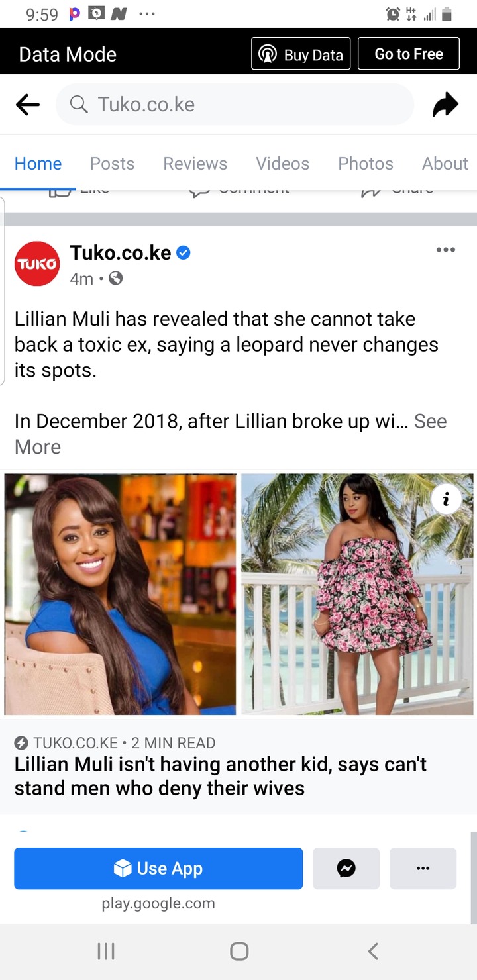Tap the back arrow icon
Image resolution: width=477 pixels, height=980 pixels.
(x=28, y=105)
